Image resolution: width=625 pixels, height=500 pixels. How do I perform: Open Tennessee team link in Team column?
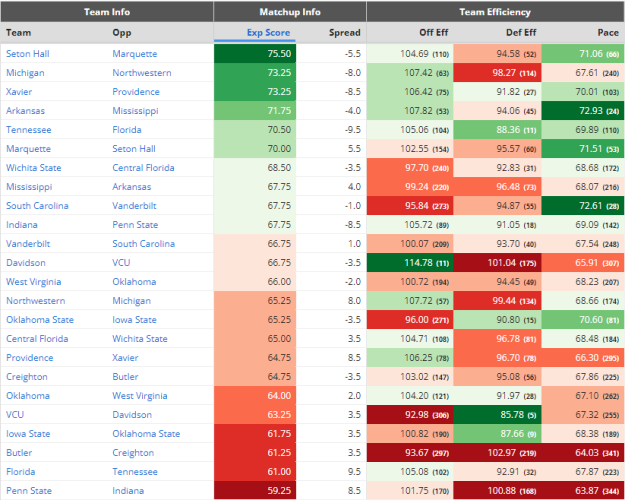click(28, 130)
